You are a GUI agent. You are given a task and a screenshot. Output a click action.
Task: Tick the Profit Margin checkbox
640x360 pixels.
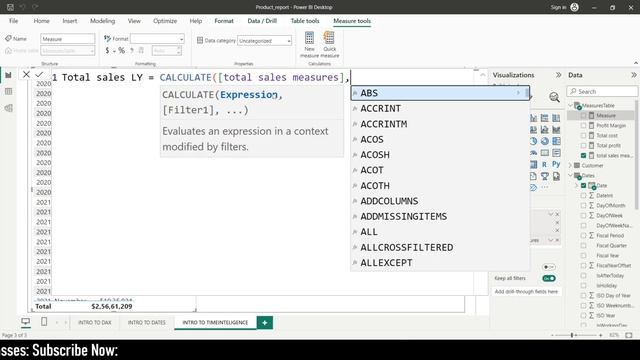[x=583, y=125]
